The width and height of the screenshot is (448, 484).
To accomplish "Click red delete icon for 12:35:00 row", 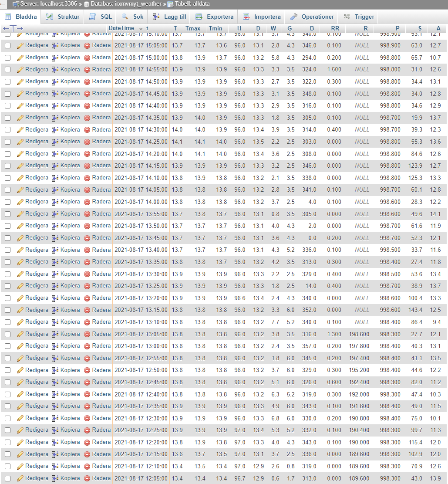I will click(87, 406).
